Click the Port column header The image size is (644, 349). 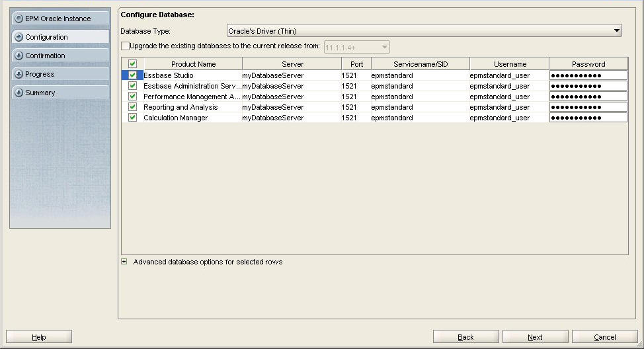click(x=356, y=64)
